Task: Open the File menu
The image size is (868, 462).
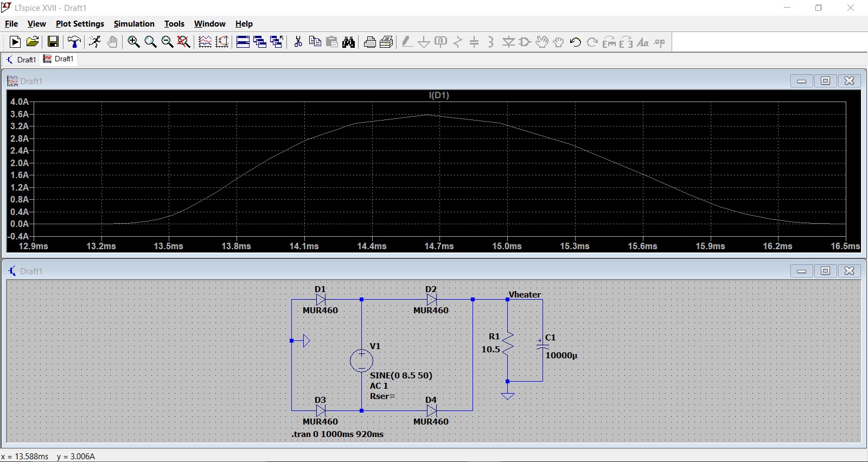Action: (x=11, y=24)
